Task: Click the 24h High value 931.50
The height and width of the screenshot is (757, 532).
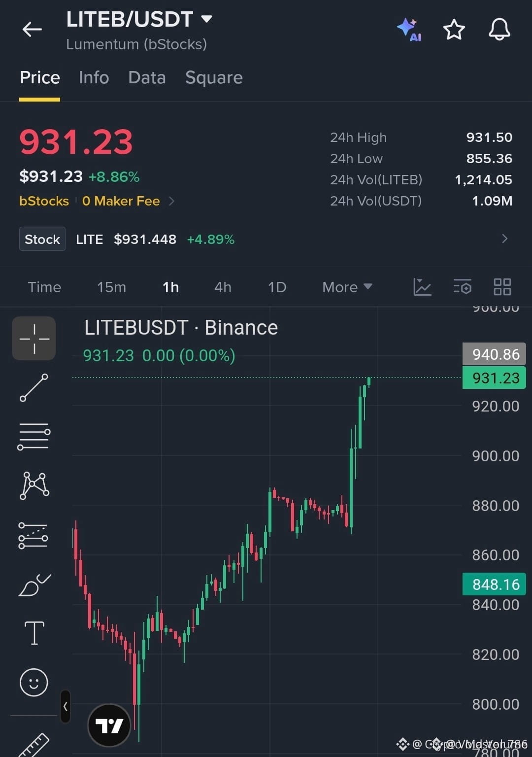Action: 489,138
